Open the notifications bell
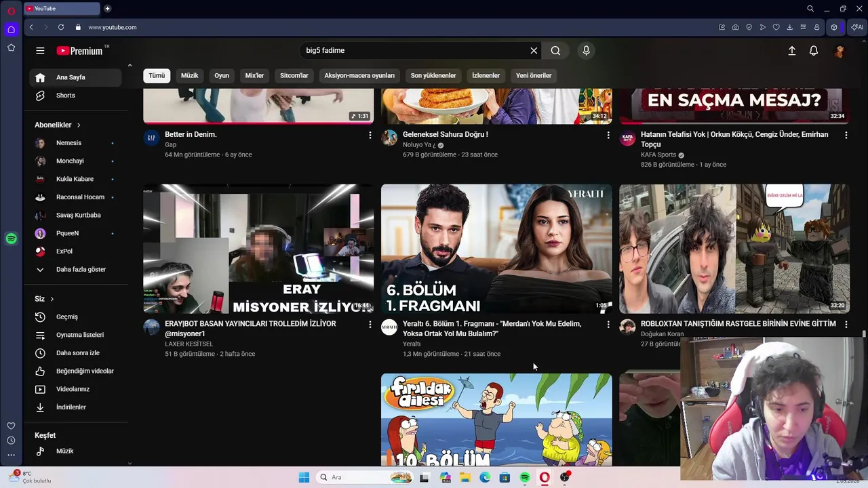 pyautogui.click(x=814, y=51)
